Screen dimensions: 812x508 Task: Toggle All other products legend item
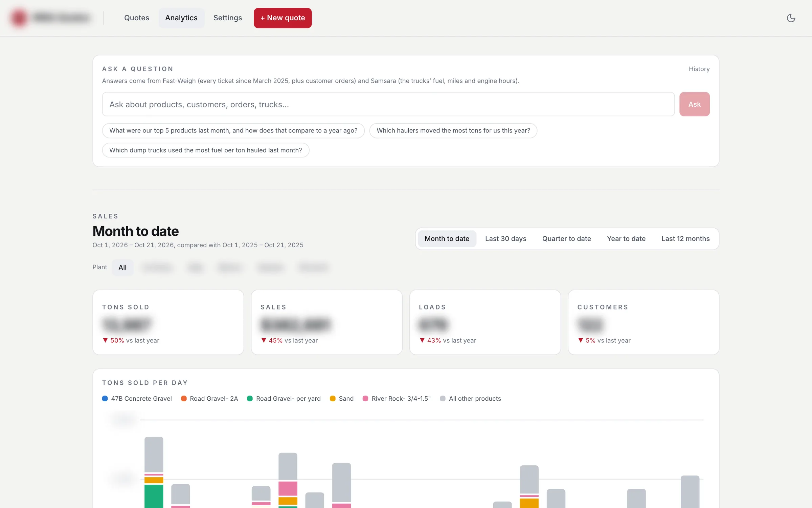[x=470, y=399]
